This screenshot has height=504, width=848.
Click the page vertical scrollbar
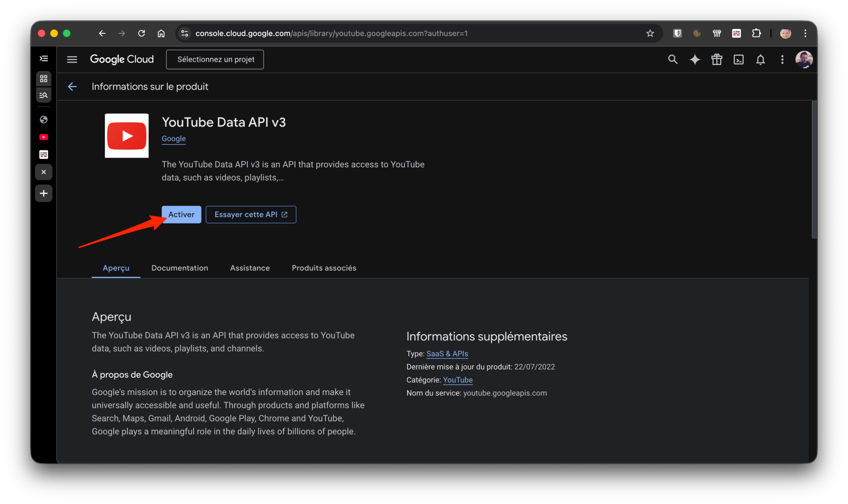[x=814, y=170]
